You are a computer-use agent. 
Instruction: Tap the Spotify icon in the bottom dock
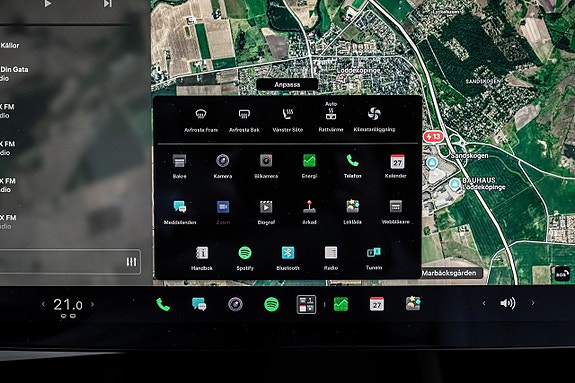click(x=271, y=304)
